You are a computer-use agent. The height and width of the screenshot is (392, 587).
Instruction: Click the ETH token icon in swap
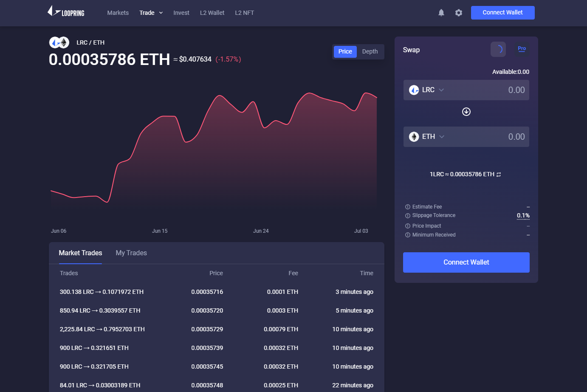tap(414, 137)
